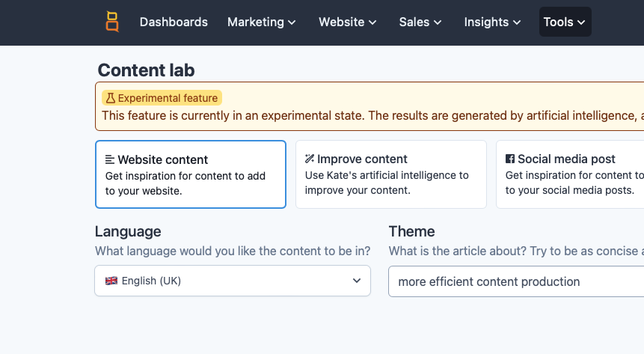The width and height of the screenshot is (644, 354).
Task: Open the Insights menu
Action: point(492,22)
